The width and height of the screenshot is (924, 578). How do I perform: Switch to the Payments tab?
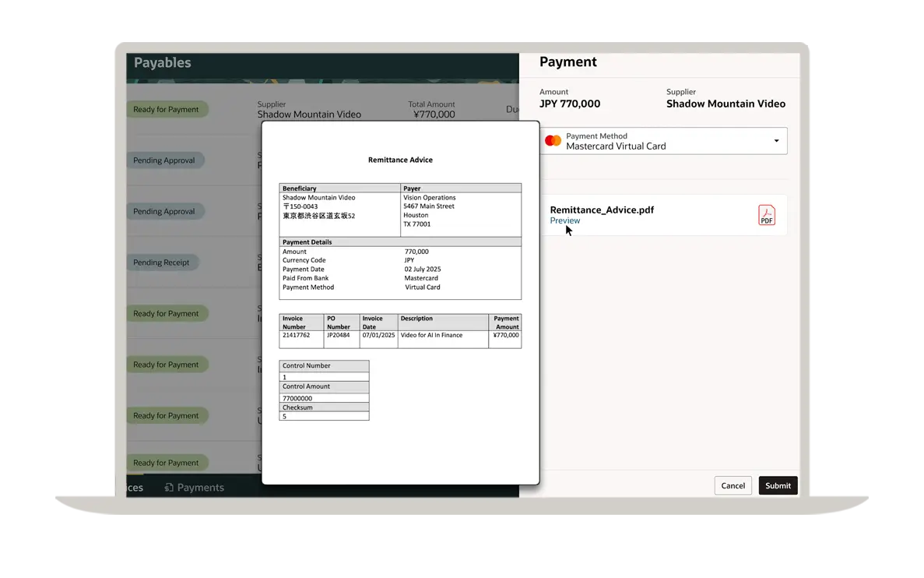coord(200,488)
